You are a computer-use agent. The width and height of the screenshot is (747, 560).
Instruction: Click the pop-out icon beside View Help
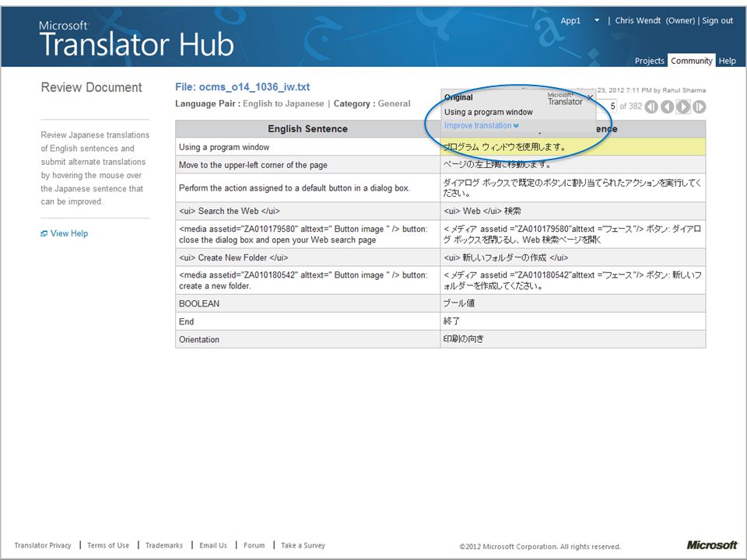coord(44,233)
